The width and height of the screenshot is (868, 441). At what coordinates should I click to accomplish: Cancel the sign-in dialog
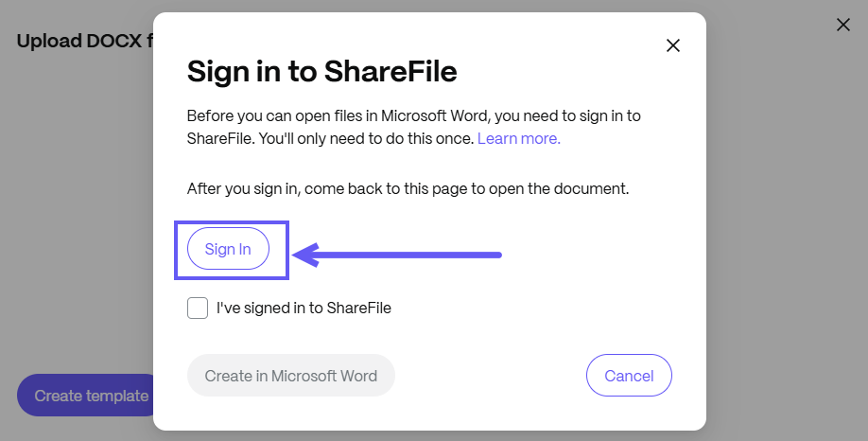tap(629, 376)
